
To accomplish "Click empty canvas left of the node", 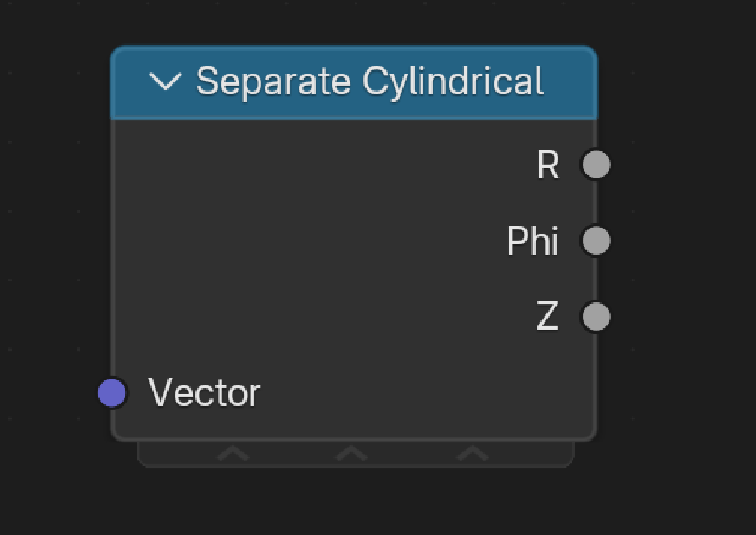I will (49, 247).
